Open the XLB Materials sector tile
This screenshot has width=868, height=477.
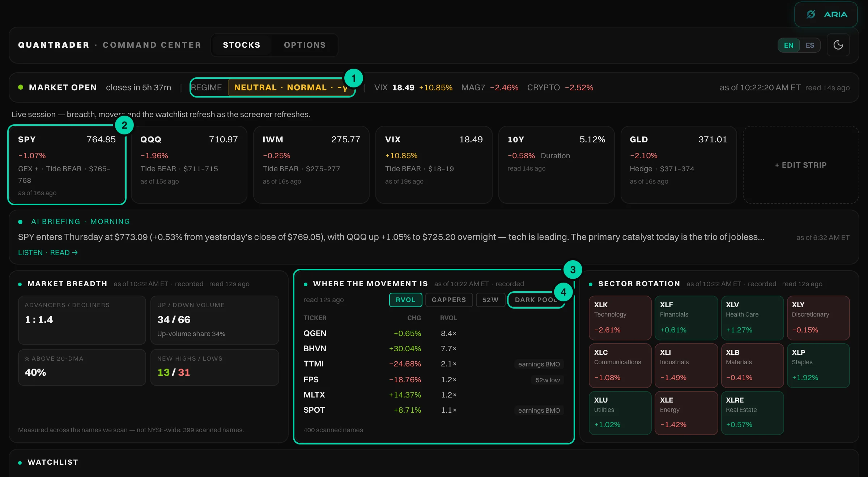[752, 366]
